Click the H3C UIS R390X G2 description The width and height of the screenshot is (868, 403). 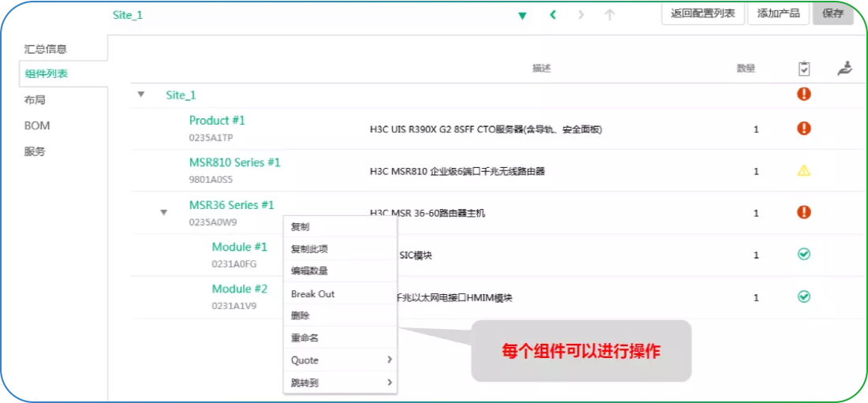tap(485, 129)
